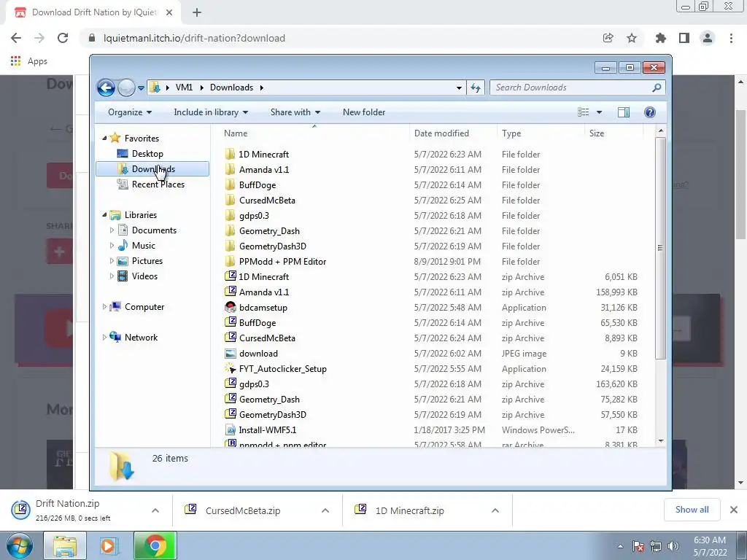Sort files by Name column header

[314, 133]
